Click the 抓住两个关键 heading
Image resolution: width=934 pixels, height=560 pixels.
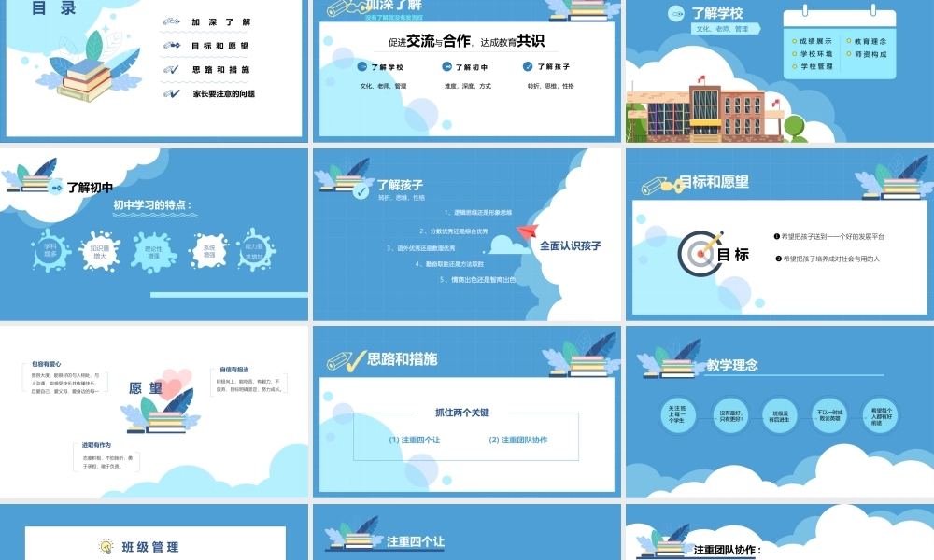click(462, 413)
